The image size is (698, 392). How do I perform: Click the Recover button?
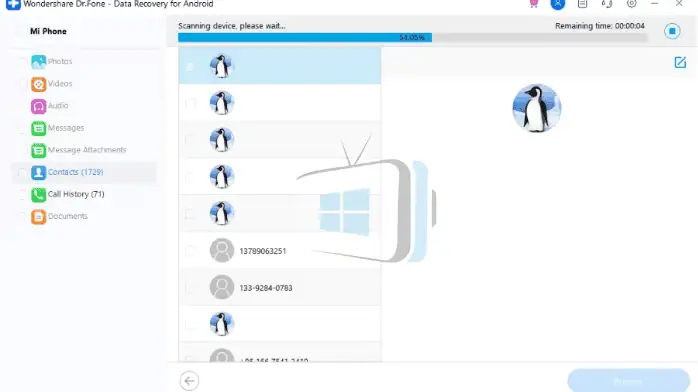[x=628, y=381]
